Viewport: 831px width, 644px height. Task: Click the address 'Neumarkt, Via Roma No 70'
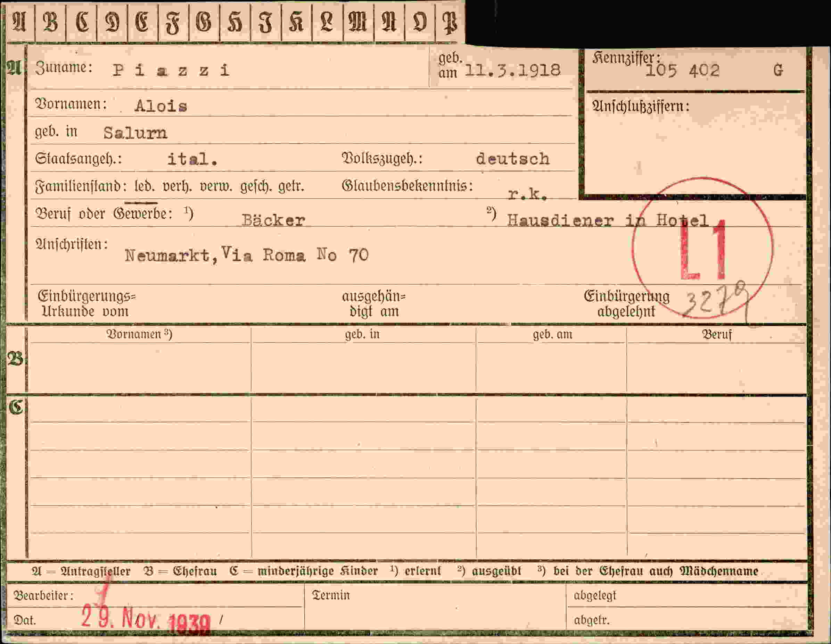[x=247, y=255]
